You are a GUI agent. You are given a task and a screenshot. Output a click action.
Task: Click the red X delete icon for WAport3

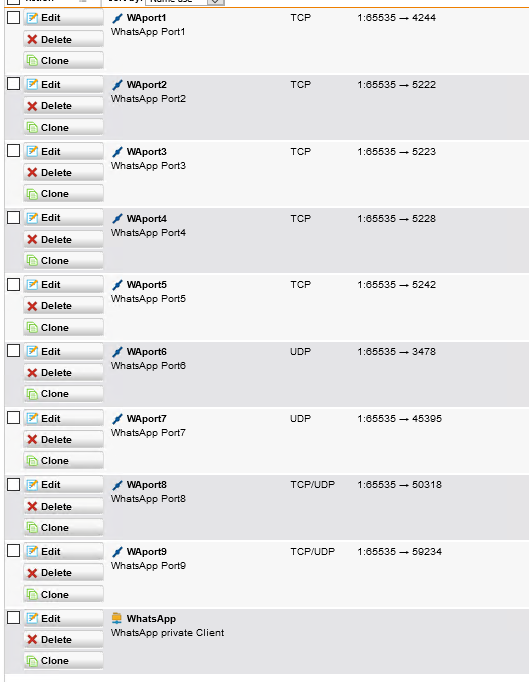(32, 173)
